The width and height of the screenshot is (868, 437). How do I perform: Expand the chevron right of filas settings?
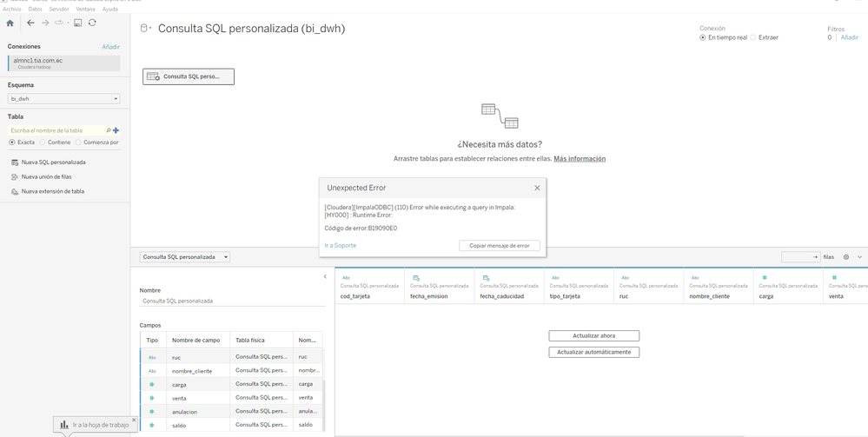tap(859, 257)
